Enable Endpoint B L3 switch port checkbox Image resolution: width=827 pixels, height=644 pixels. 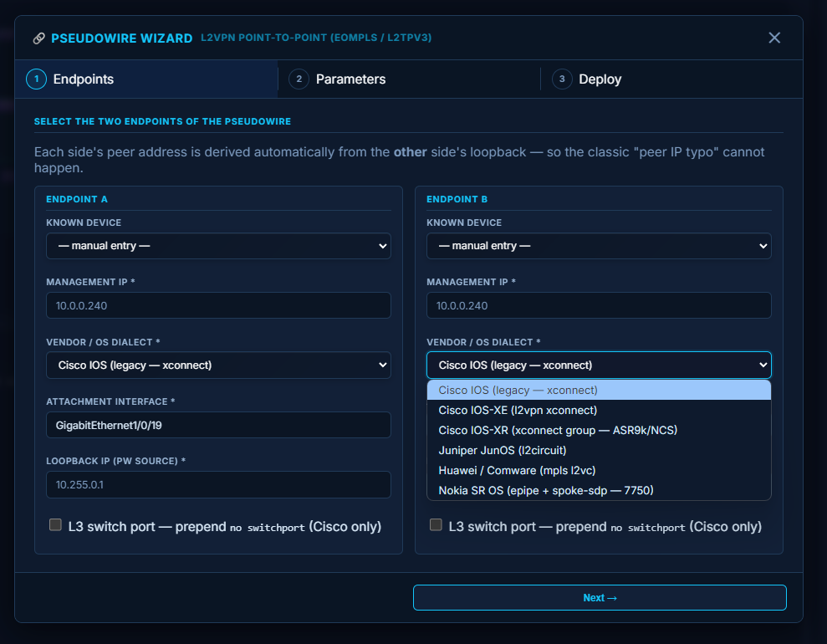[436, 524]
